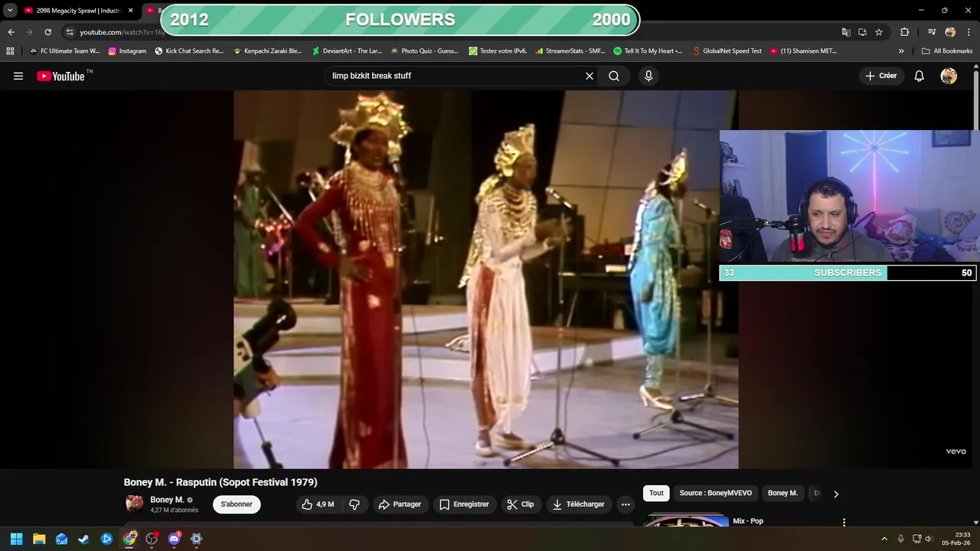Viewport: 980px width, 551px height.
Task: Dislike the video with thumbs-down
Action: pyautogui.click(x=354, y=504)
